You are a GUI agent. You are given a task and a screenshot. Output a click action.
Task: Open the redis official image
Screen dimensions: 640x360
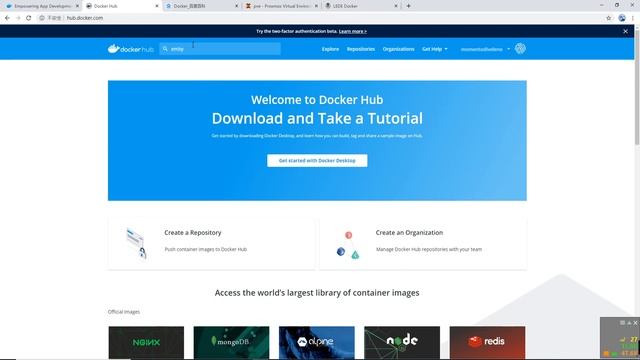(x=487, y=342)
